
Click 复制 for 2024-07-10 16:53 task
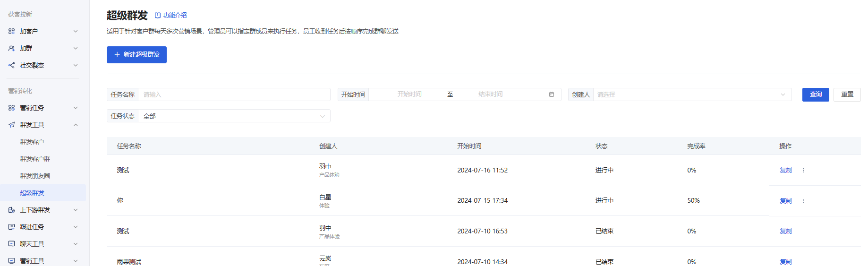786,231
